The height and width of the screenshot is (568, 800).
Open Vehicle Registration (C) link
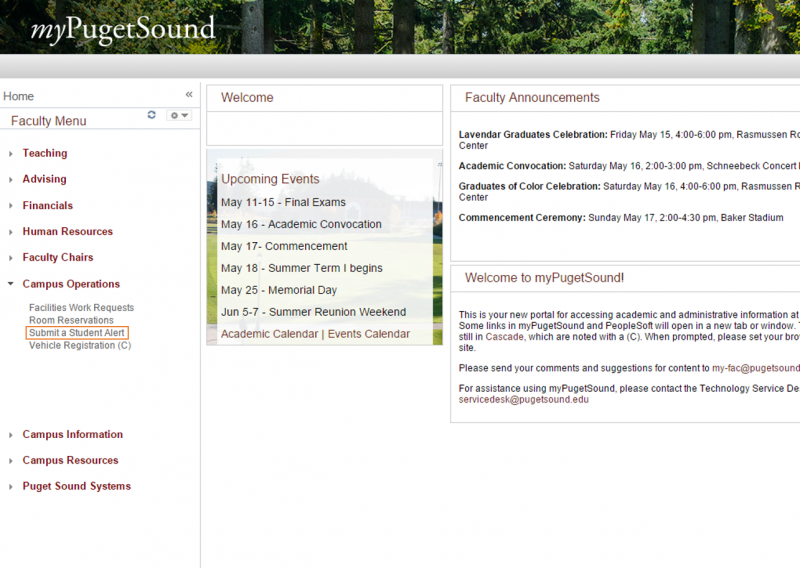[x=80, y=345]
